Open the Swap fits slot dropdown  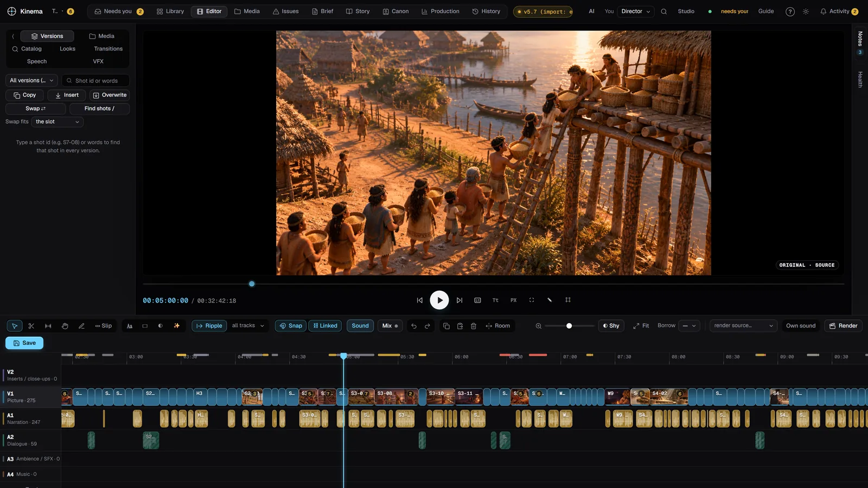point(58,122)
